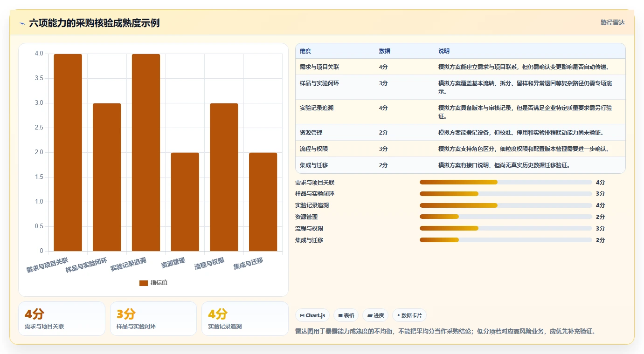Click the lightning icon beside the page title

pyautogui.click(x=22, y=23)
